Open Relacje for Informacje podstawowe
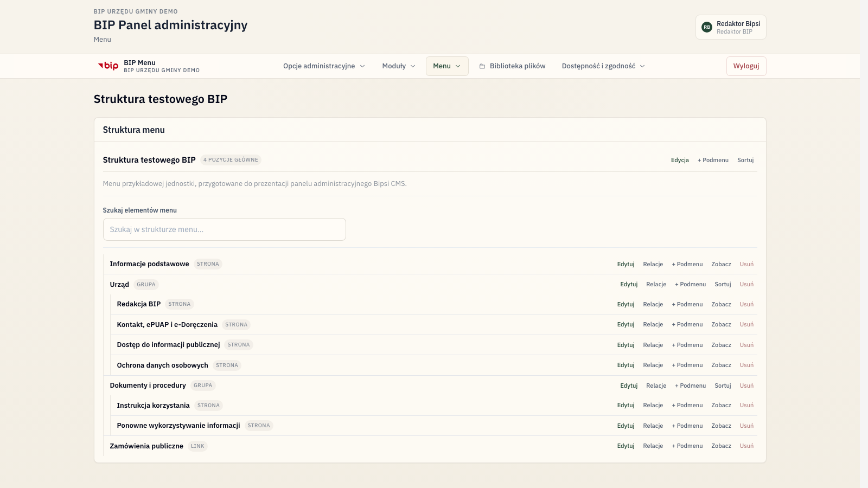Viewport: 868px width, 488px height. pyautogui.click(x=653, y=264)
